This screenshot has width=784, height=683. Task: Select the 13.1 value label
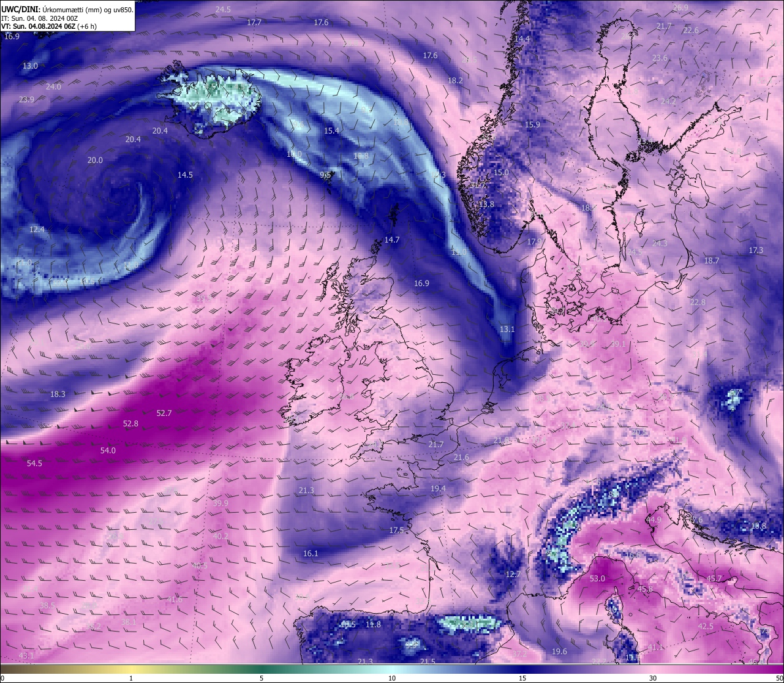pos(507,329)
